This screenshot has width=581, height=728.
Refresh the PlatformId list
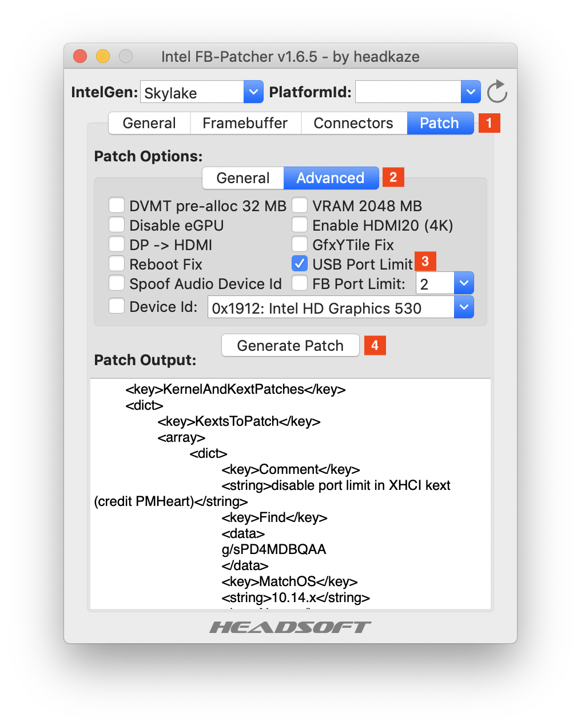496,92
